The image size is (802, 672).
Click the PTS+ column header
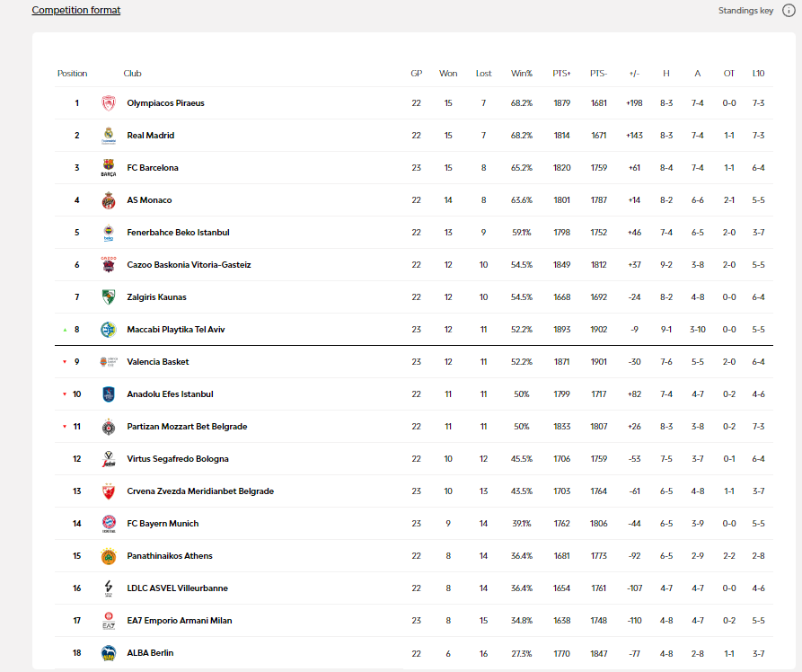click(x=562, y=74)
